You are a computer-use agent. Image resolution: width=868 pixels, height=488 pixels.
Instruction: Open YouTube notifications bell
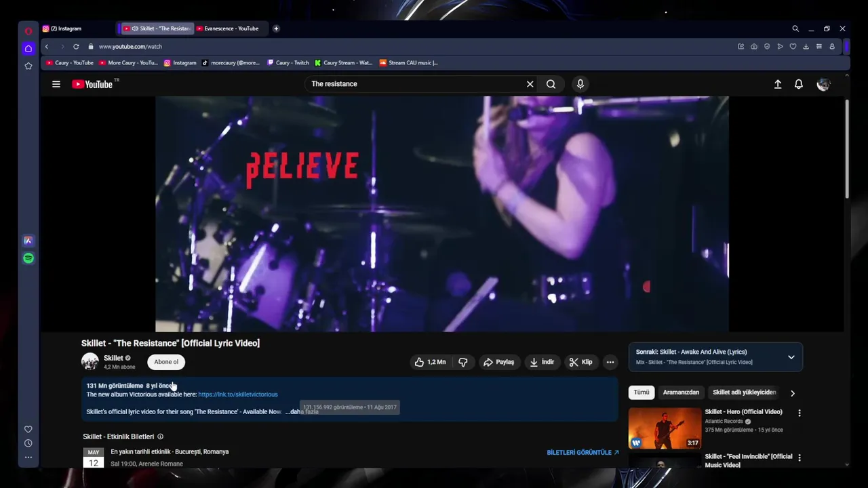point(799,84)
